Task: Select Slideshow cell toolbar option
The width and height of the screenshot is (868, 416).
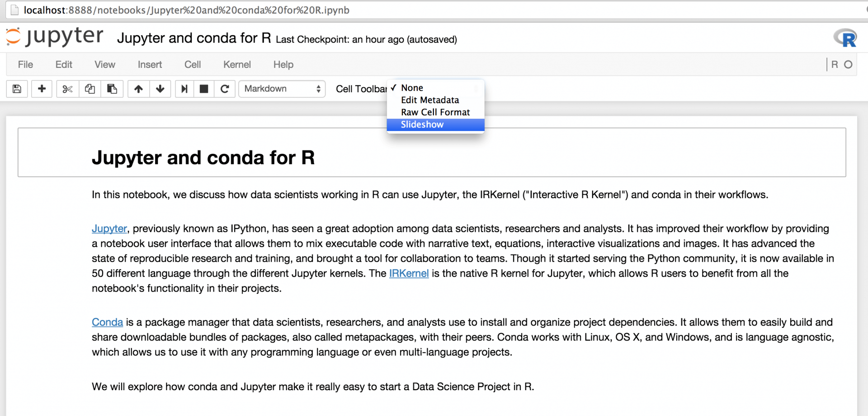Action: (x=436, y=124)
